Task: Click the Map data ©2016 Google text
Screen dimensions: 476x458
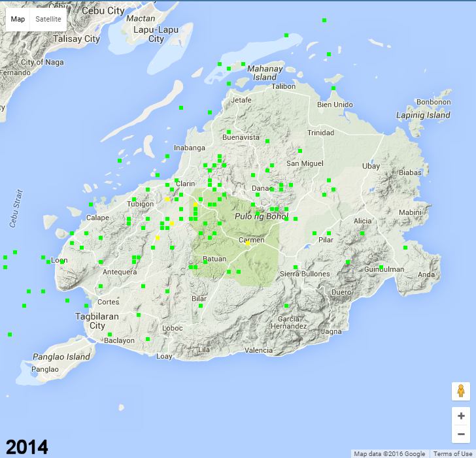Action: click(389, 454)
